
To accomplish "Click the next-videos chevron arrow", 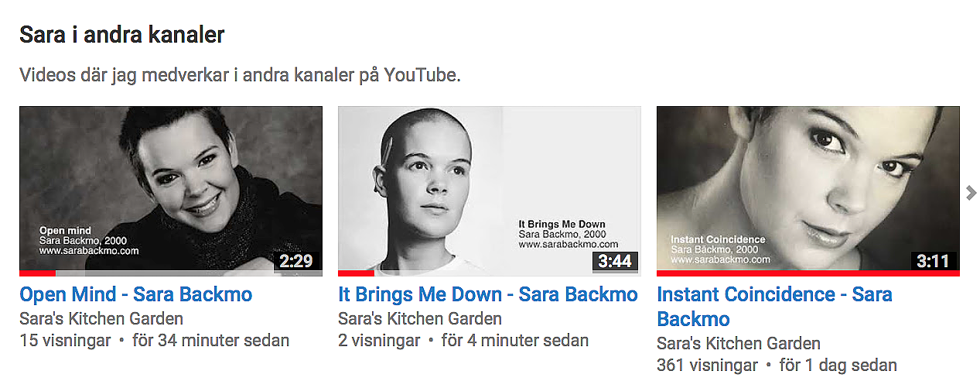I will tap(971, 194).
